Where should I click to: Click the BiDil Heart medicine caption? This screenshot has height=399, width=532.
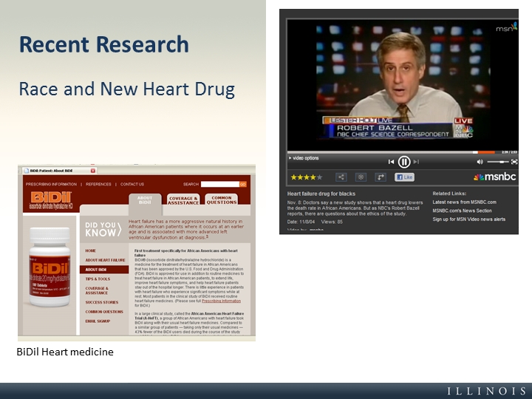(x=65, y=352)
